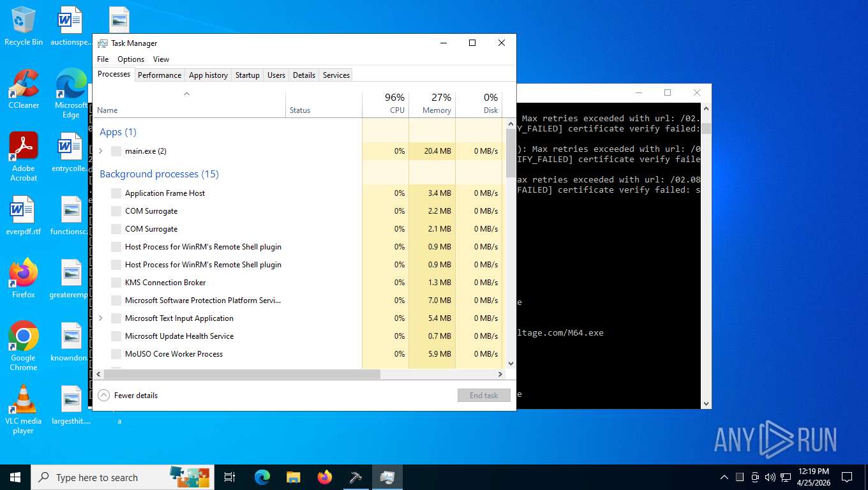Screen dimensions: 868x490
Task: Open the File menu in Task Manager
Action: [103, 59]
